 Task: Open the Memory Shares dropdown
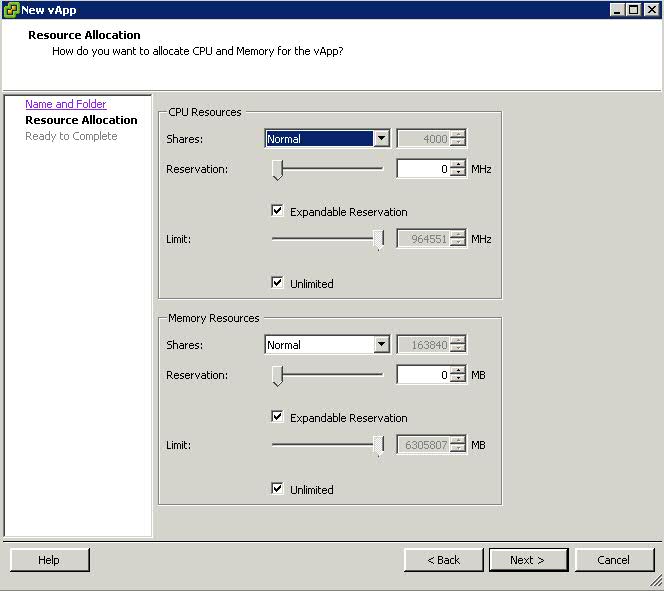382,345
